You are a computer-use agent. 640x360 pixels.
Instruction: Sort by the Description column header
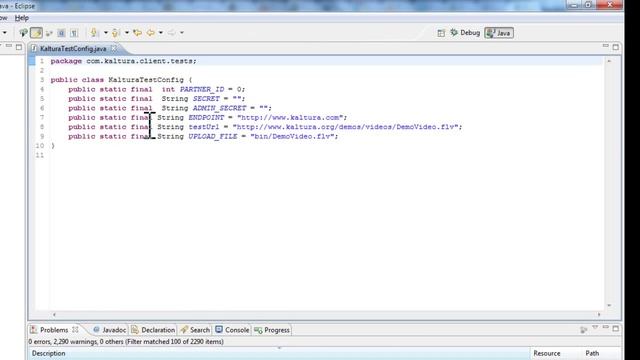279,353
